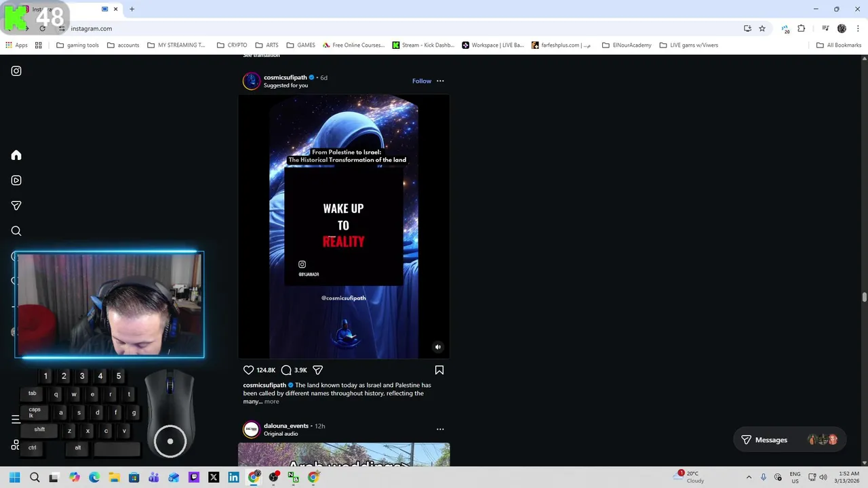Open 'Free Online Courses' bookmark
Screen dimensions: 868x488
click(353, 45)
